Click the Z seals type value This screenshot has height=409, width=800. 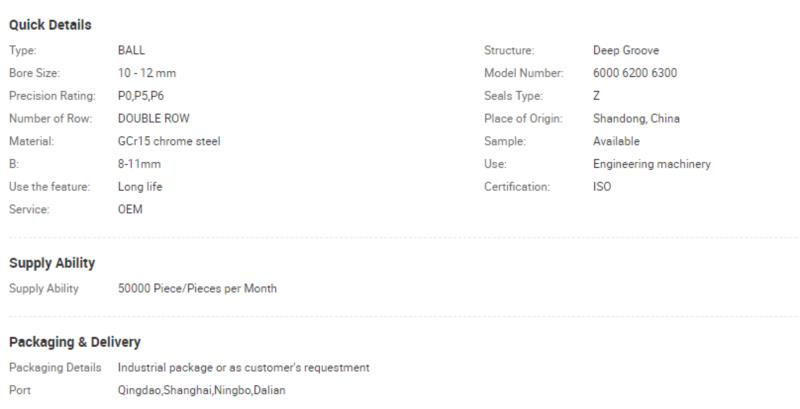pyautogui.click(x=596, y=96)
